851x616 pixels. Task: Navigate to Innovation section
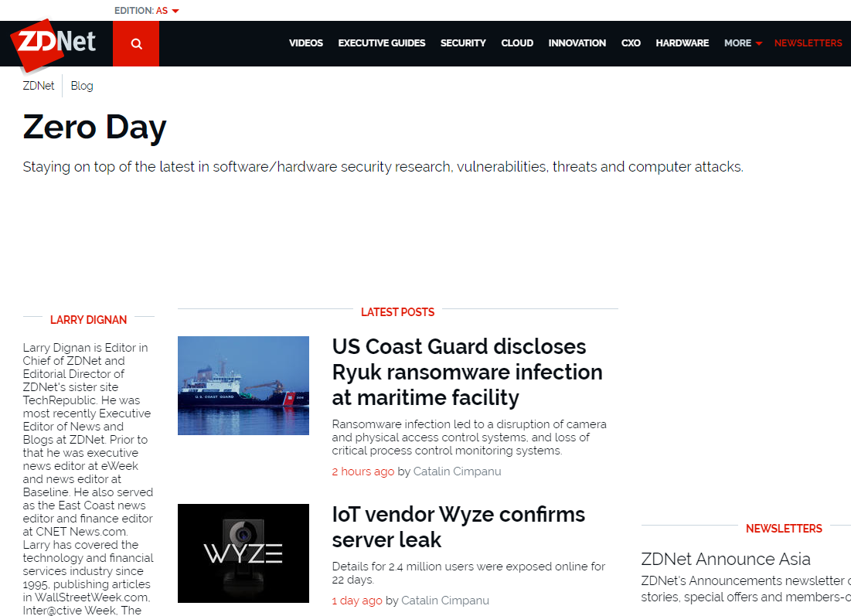[577, 43]
